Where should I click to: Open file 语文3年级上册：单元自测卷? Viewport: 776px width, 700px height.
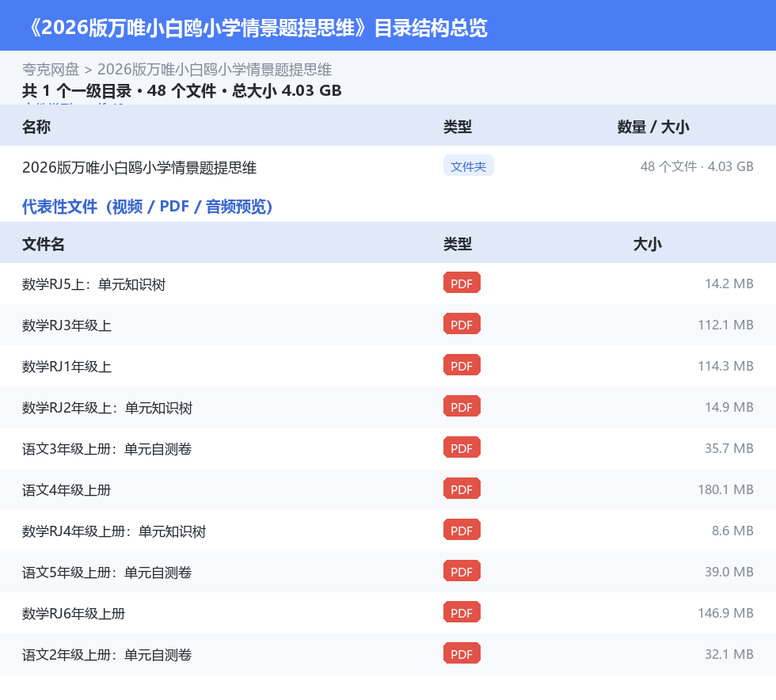tap(107, 449)
